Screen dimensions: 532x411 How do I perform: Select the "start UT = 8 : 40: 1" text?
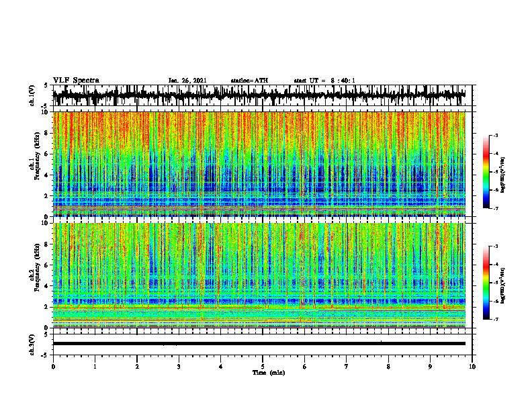324,81
